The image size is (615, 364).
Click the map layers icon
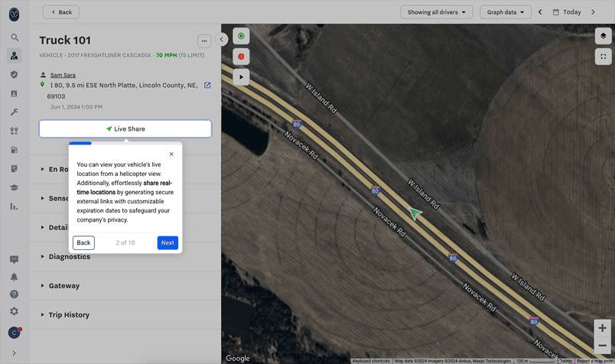[x=603, y=36]
